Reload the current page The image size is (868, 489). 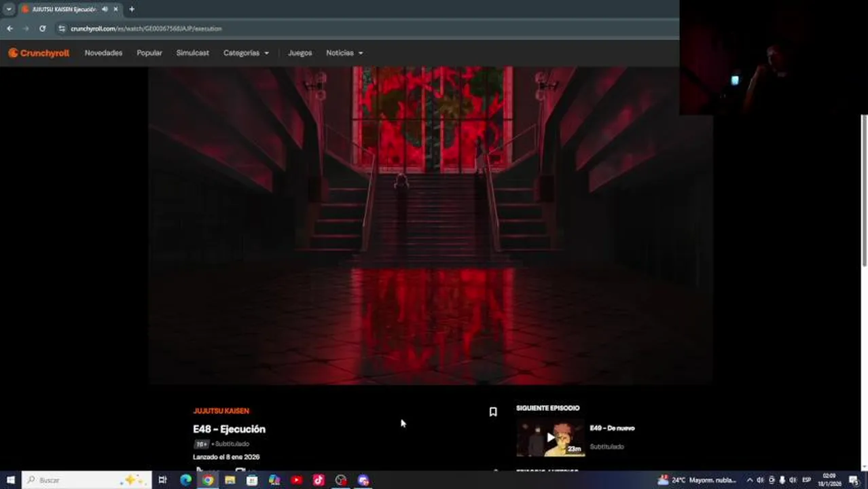(x=42, y=29)
